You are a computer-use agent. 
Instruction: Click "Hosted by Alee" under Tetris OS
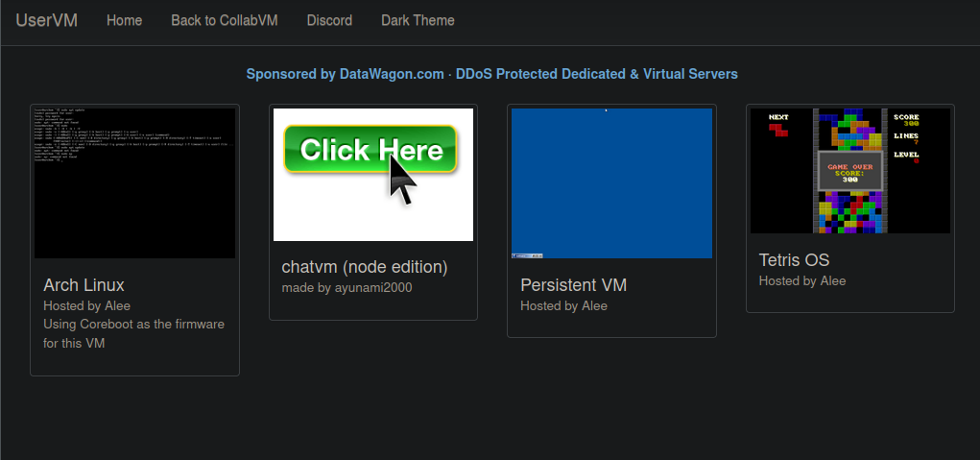click(x=802, y=281)
